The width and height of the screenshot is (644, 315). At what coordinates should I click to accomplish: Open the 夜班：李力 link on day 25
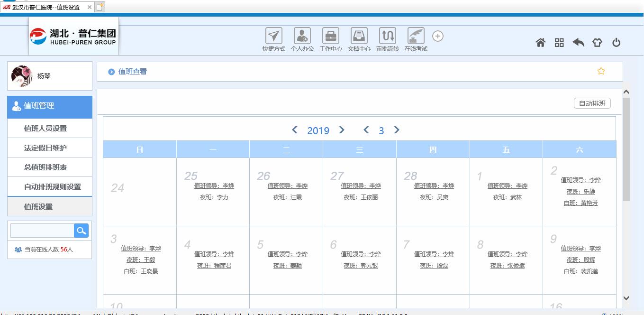point(214,197)
